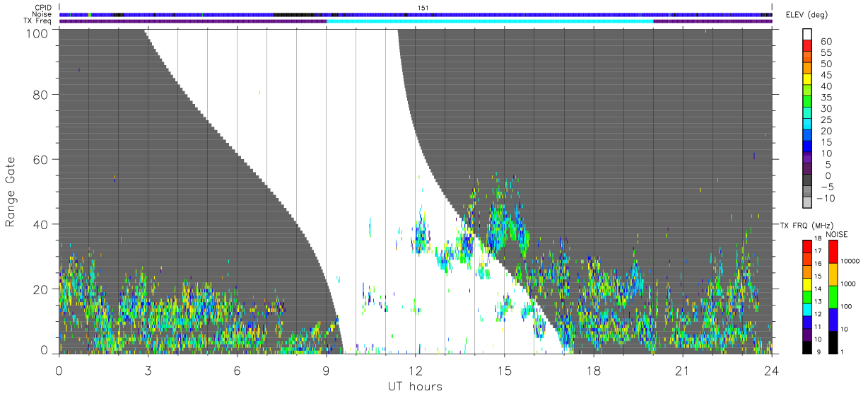Click the 21 tick on the UT hours axis

coord(683,370)
